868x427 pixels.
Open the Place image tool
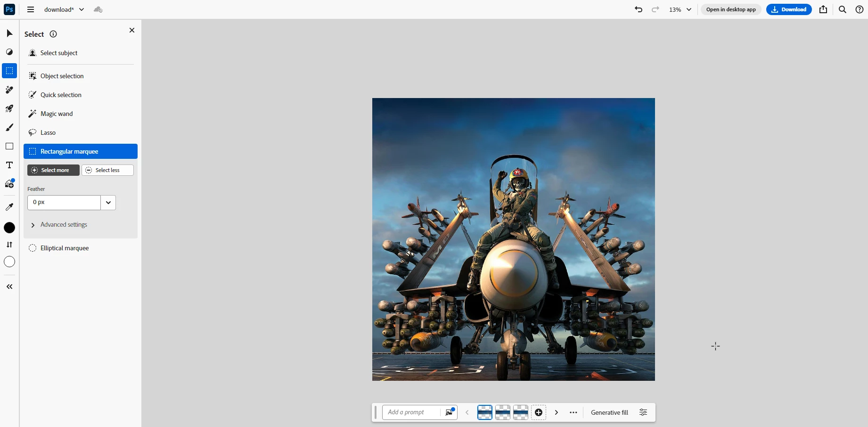tap(9, 184)
